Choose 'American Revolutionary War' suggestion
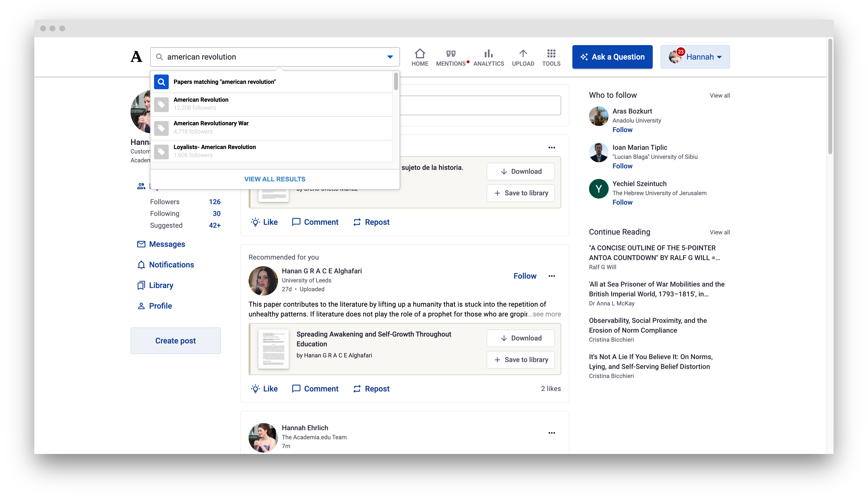 coord(271,128)
